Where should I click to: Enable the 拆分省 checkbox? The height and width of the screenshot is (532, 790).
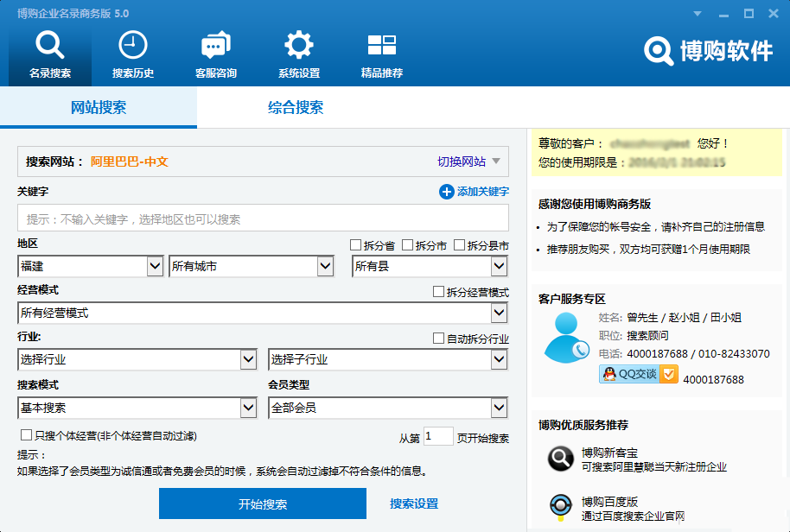pos(356,246)
